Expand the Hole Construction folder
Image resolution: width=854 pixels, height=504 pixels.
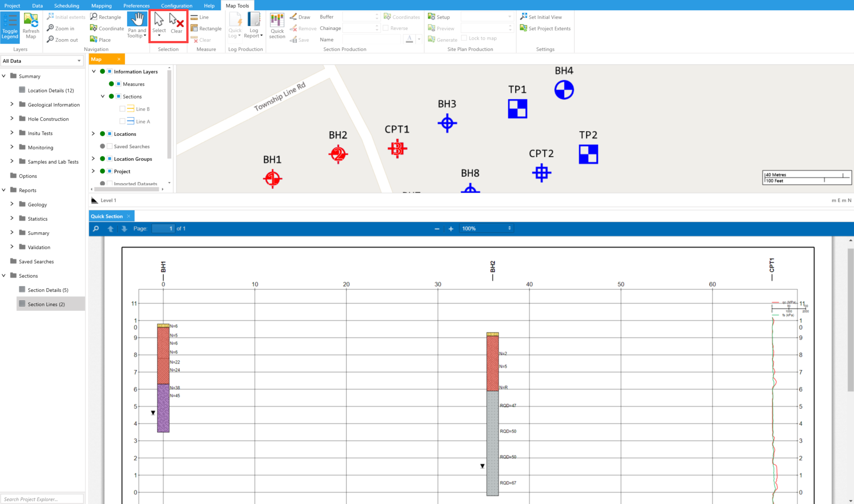[12, 119]
